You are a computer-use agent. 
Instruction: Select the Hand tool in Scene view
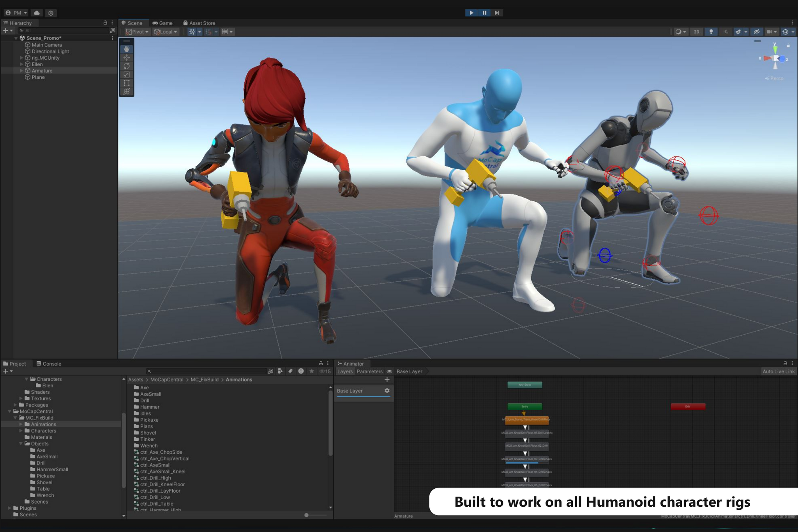point(127,48)
